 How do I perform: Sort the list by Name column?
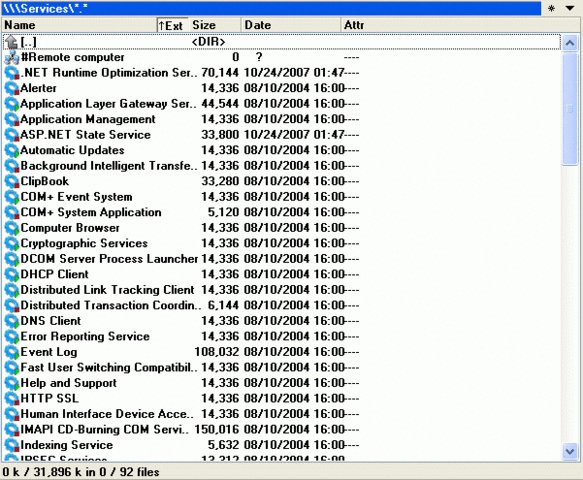79,25
